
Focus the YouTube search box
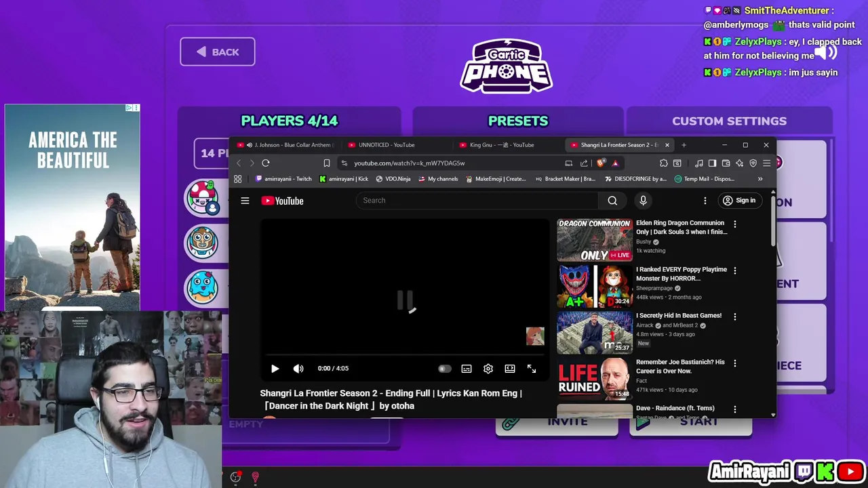(477, 201)
